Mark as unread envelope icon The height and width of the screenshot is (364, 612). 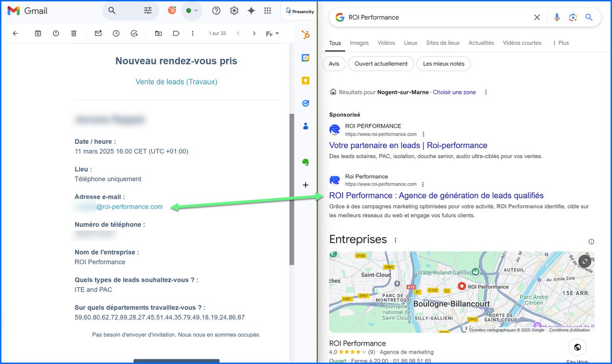tap(98, 33)
